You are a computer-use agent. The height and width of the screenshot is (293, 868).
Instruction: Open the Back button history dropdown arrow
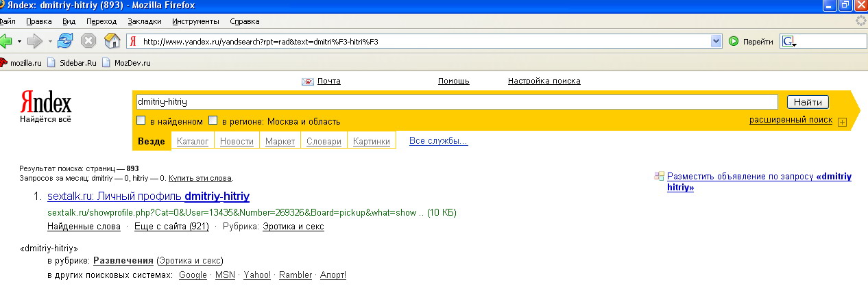[19, 41]
